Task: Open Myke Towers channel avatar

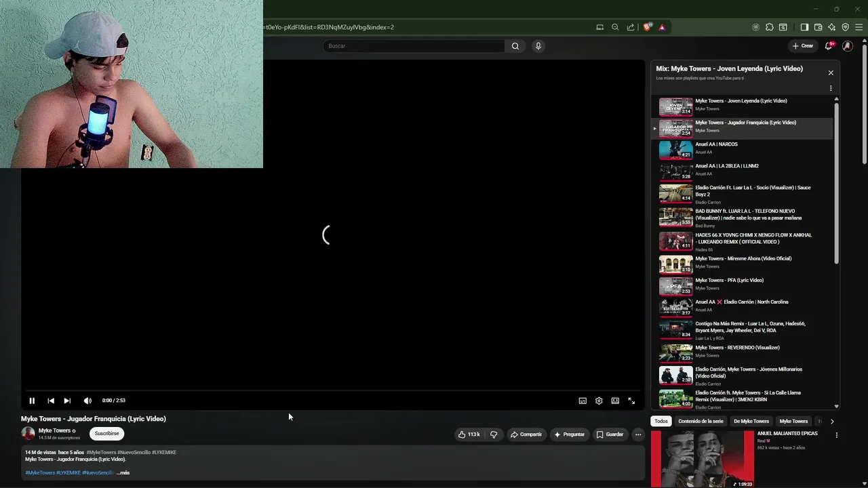Action: pos(28,433)
